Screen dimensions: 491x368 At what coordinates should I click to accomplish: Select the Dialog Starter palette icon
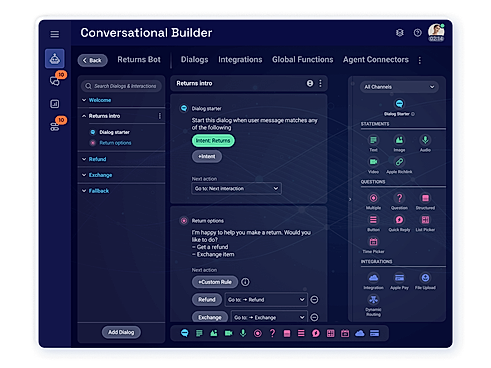coord(399,104)
